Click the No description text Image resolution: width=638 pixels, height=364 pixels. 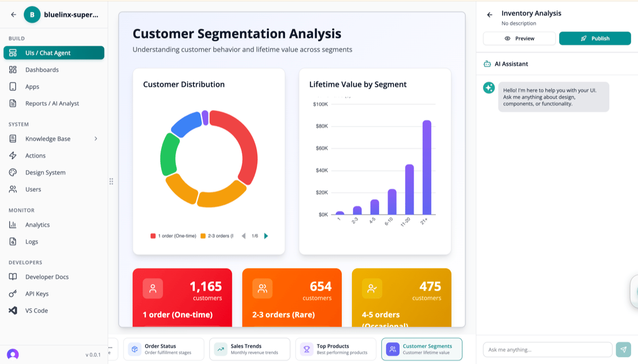(519, 23)
